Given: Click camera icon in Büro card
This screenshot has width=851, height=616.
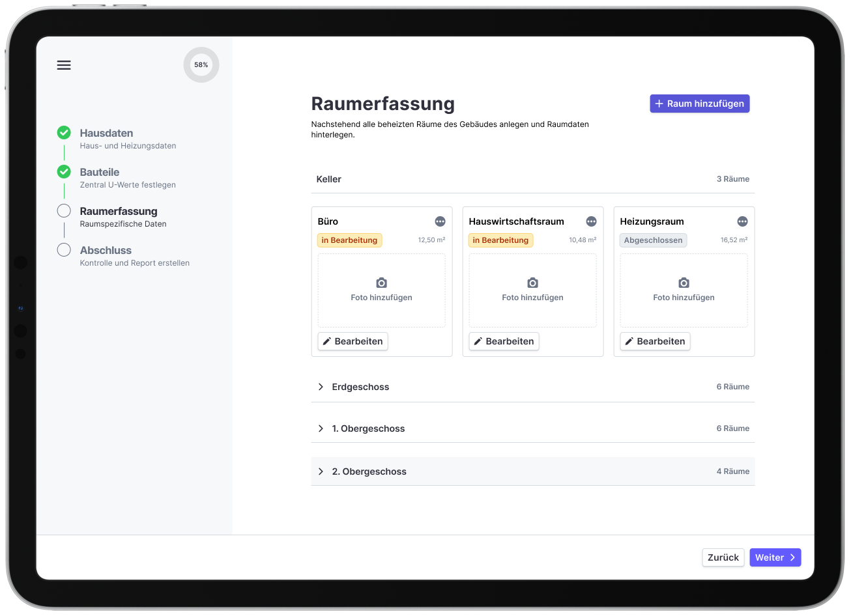Looking at the screenshot, I should tap(382, 283).
